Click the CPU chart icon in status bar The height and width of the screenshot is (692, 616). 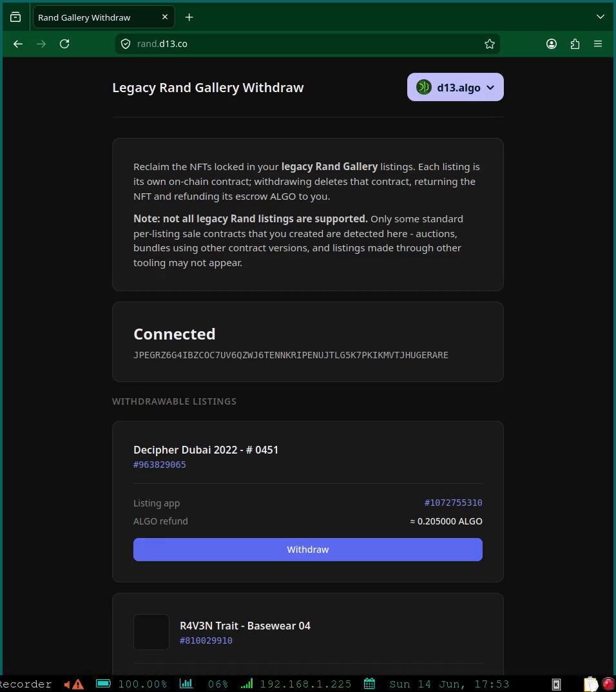tap(186, 684)
